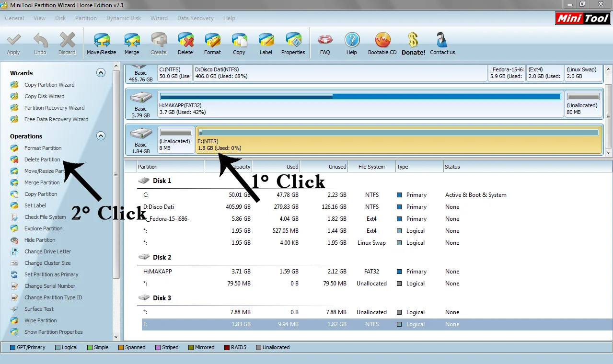Sort by the Used column header
The image size is (613, 364).
[276, 167]
